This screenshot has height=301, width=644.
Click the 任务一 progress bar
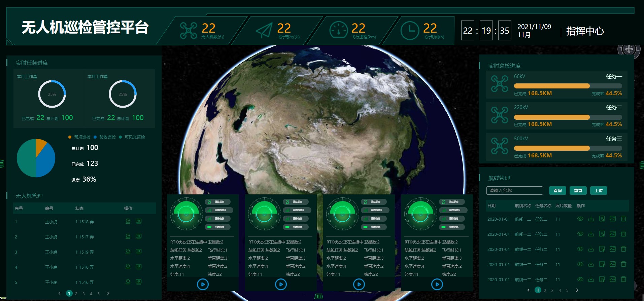point(568,86)
